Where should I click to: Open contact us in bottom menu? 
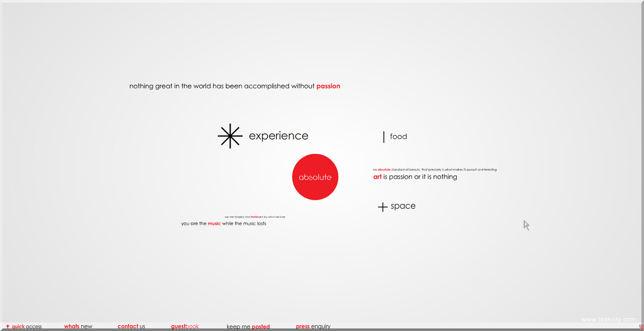[x=131, y=326]
